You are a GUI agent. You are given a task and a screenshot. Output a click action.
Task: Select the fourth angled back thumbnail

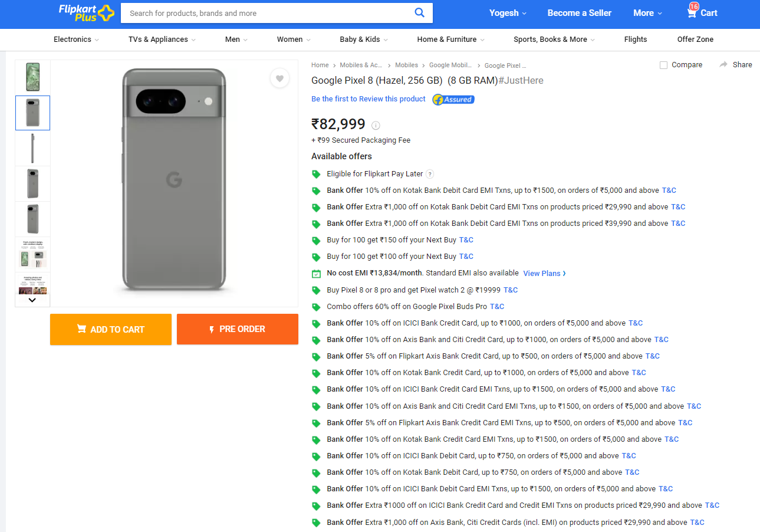(32, 183)
